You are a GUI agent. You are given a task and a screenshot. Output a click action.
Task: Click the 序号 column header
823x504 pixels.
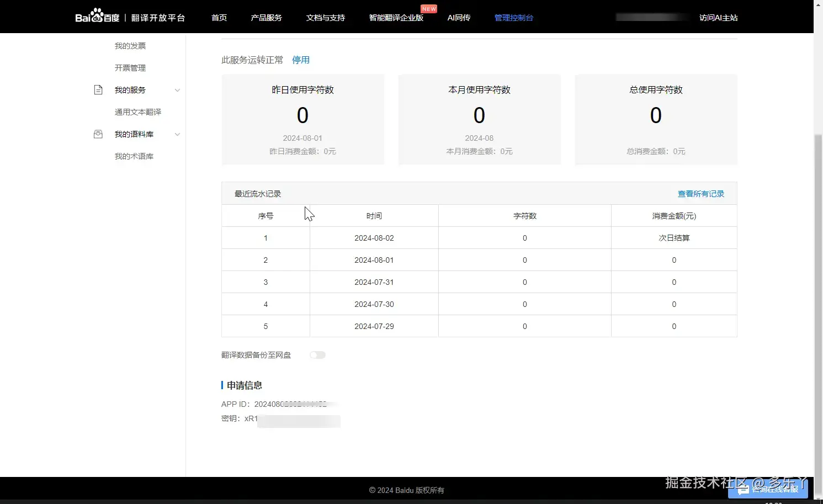click(266, 216)
